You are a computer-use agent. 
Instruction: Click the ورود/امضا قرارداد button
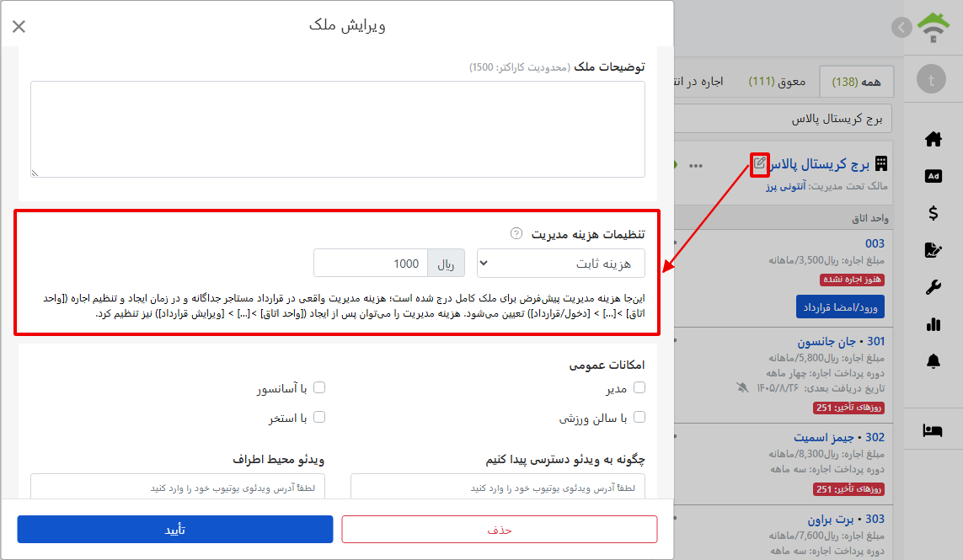coord(840,307)
